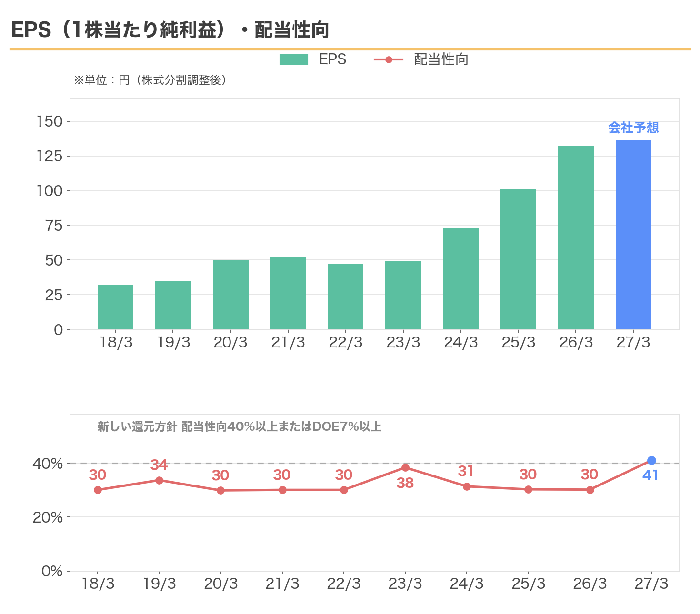The image size is (700, 614).
Task: Click the 50 y-axis label
Action: pos(54,260)
